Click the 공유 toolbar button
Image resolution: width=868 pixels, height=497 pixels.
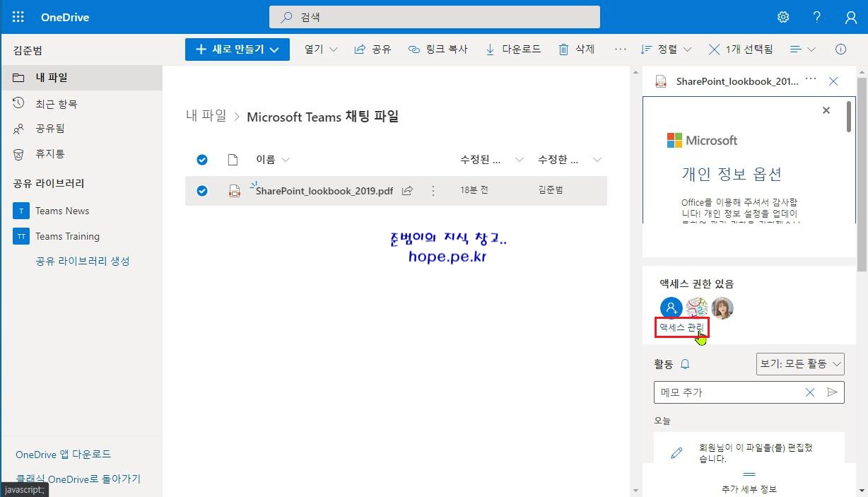373,49
